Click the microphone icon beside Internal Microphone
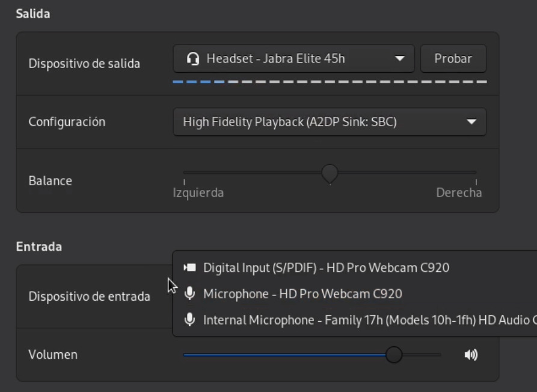 click(x=190, y=320)
